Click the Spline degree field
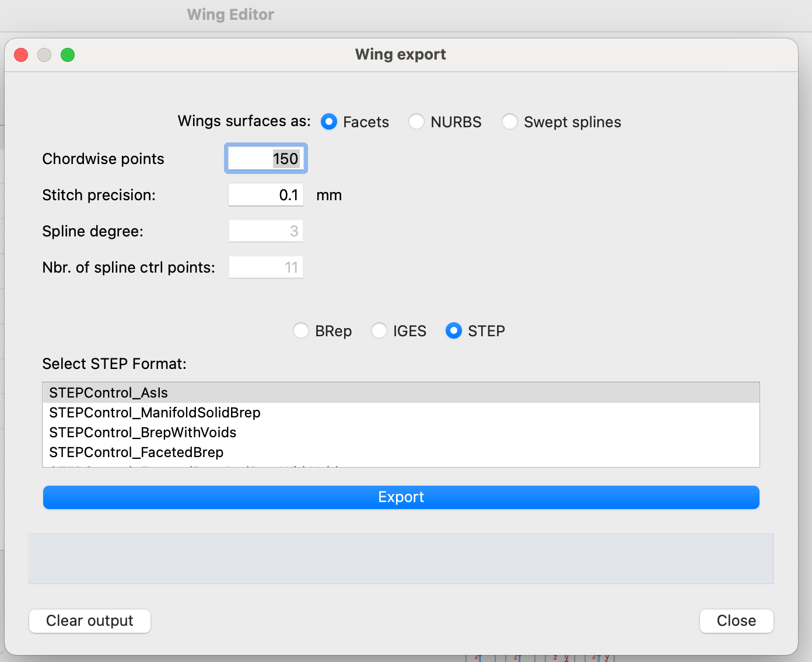Viewport: 812px width, 662px height. click(x=266, y=231)
